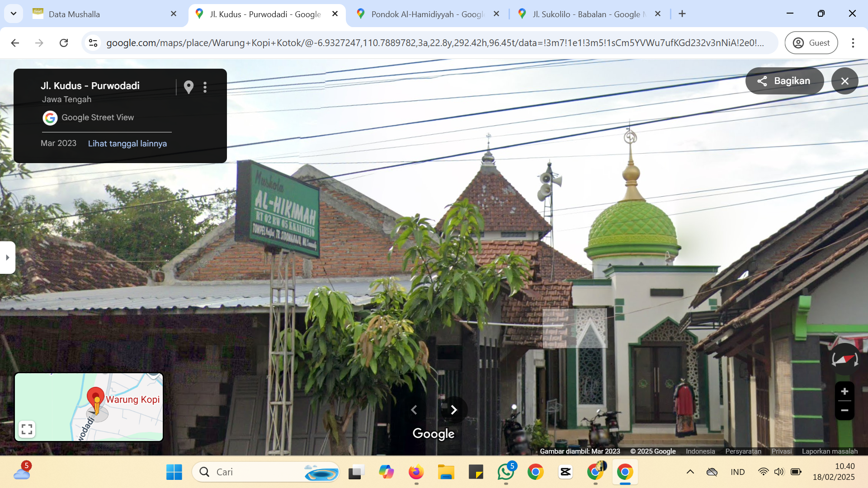The image size is (868, 488).
Task: Launch Copilot from taskbar
Action: 387,472
